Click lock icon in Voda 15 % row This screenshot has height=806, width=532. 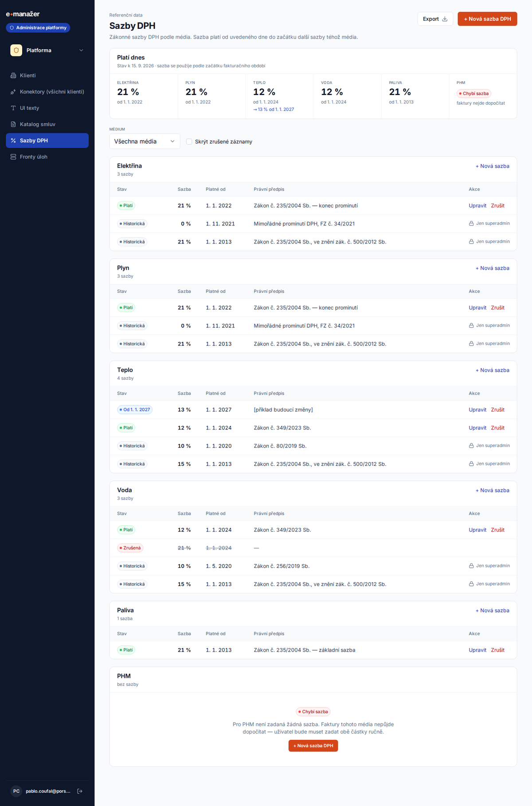(x=471, y=584)
